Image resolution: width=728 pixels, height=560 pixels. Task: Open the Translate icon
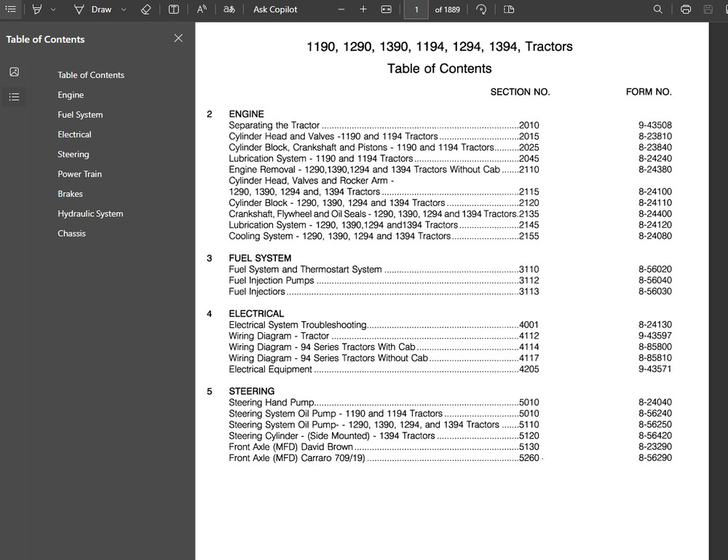tap(229, 9)
